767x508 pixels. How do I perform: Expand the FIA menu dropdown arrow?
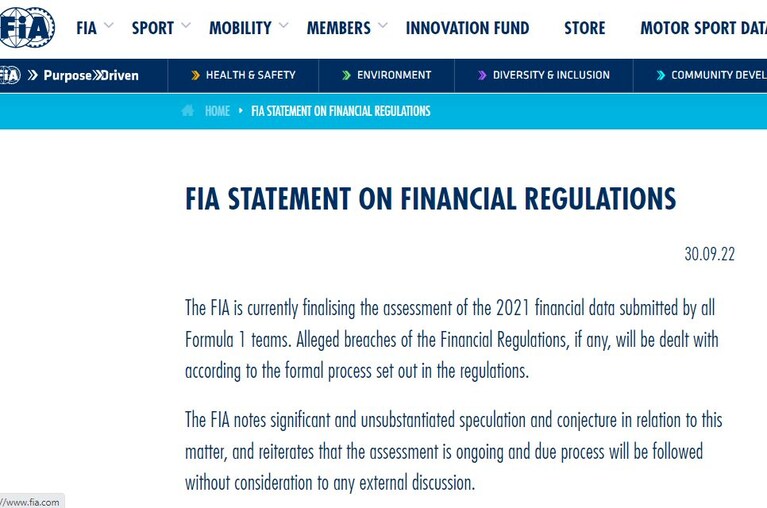[x=109, y=25]
